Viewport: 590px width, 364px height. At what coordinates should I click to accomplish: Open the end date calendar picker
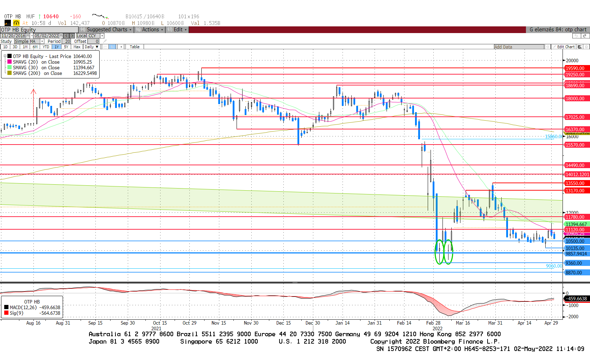pyautogui.click(x=61, y=36)
